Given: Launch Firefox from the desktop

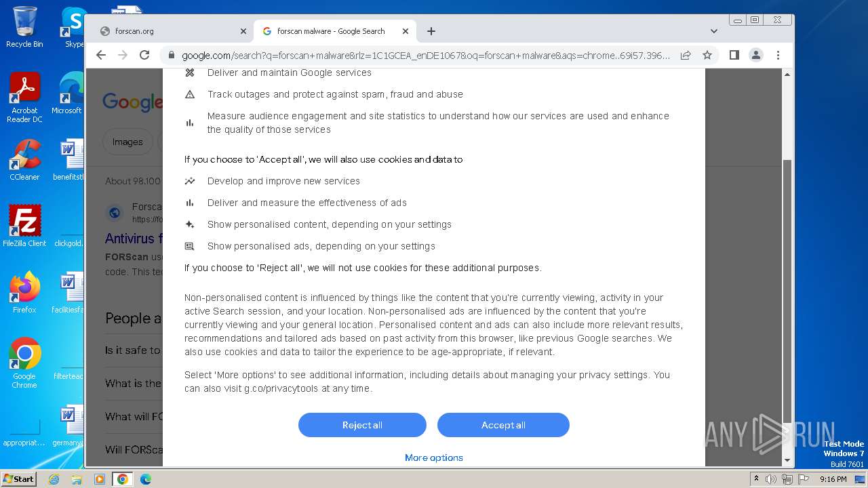Looking at the screenshot, I should pyautogui.click(x=24, y=293).
